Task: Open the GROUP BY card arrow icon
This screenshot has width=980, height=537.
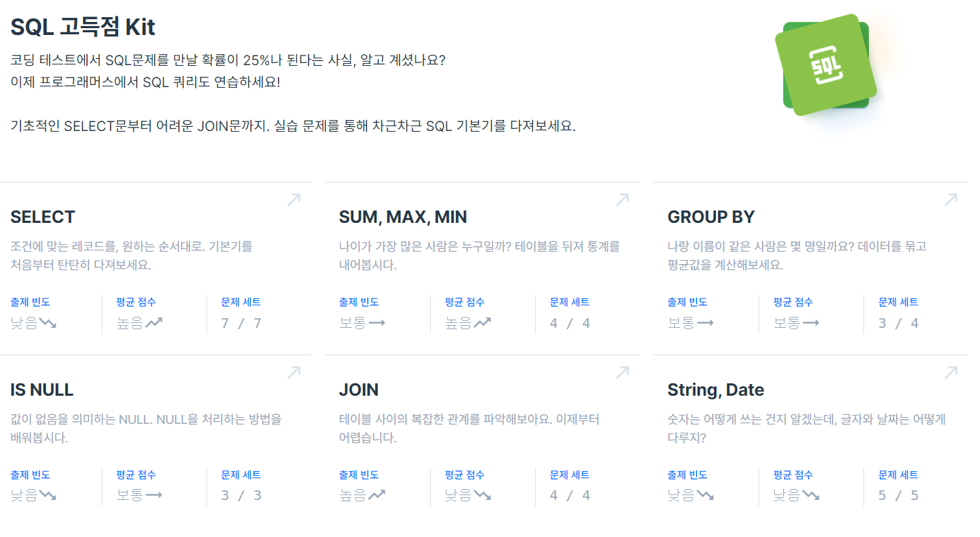Action: tap(951, 199)
